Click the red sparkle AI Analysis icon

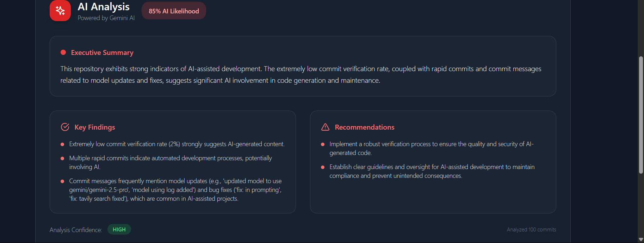[x=60, y=11]
